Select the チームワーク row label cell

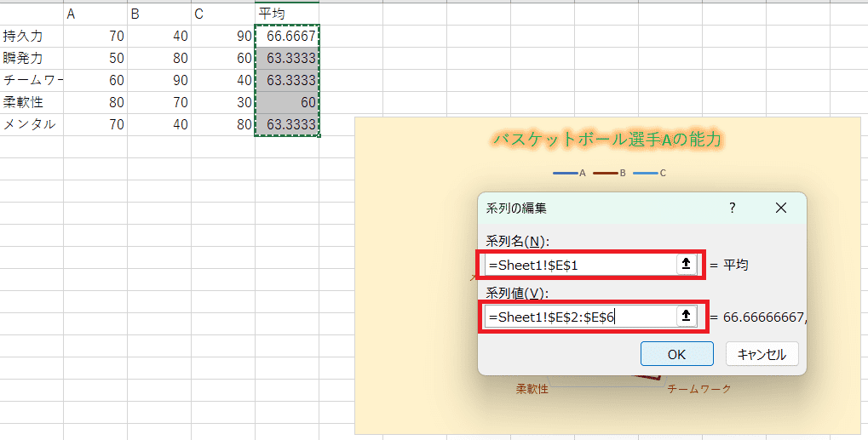pyautogui.click(x=32, y=80)
